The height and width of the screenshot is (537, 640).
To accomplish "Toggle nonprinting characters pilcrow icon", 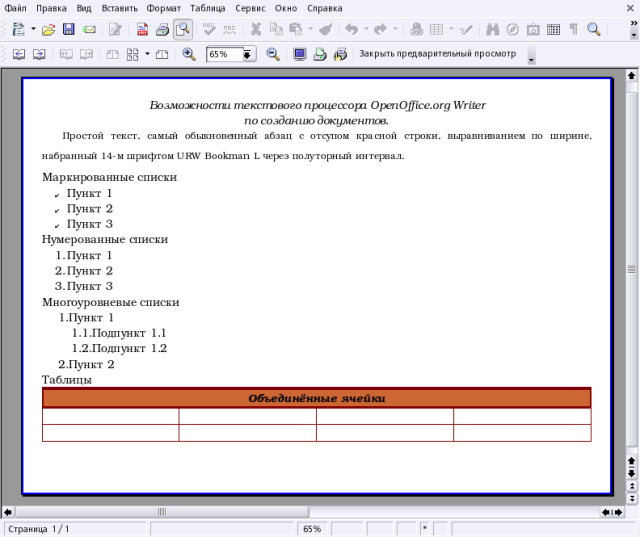I will point(574,29).
